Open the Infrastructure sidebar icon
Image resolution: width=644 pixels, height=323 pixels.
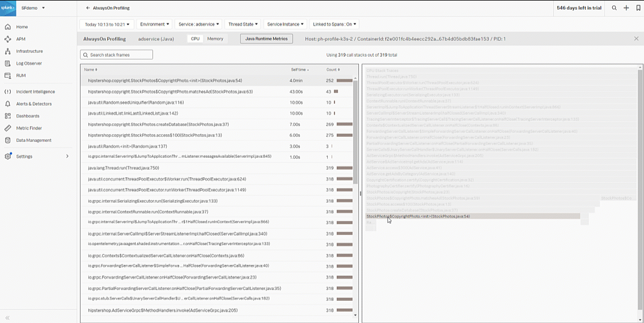(x=8, y=51)
